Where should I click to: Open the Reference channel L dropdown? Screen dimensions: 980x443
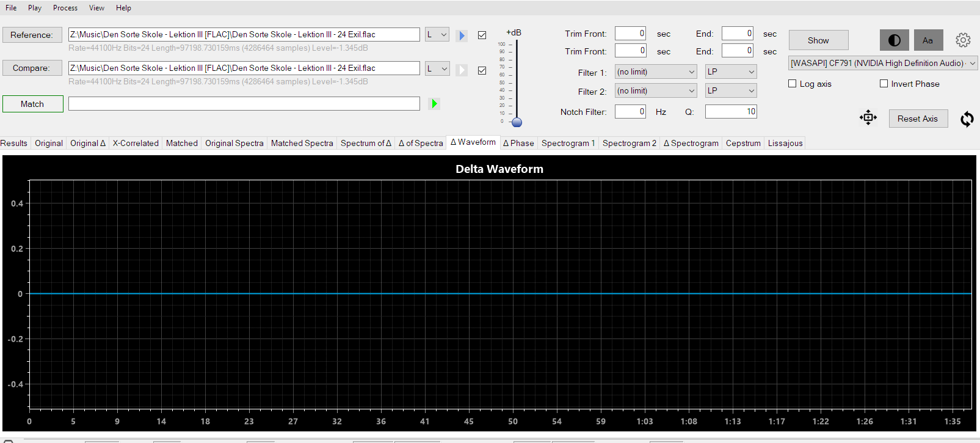[437, 35]
